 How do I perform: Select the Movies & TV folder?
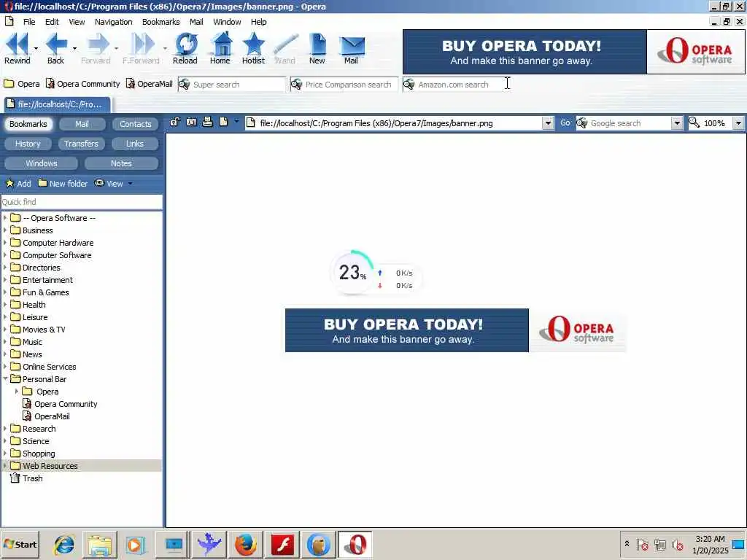43,330
